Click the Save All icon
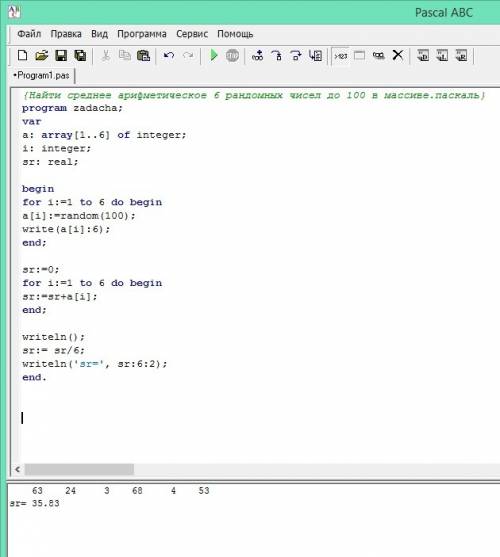Screen dimensions: 500x557 pyautogui.click(x=80, y=55)
